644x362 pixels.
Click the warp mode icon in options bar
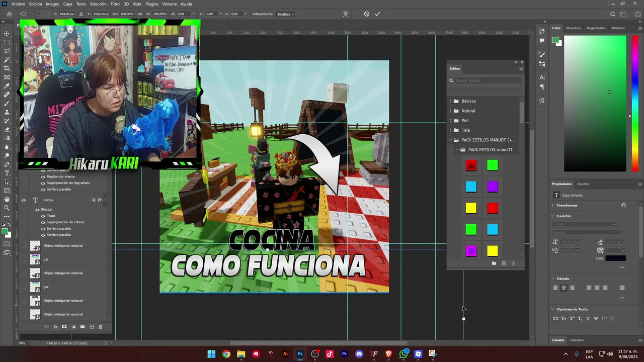pos(346,14)
